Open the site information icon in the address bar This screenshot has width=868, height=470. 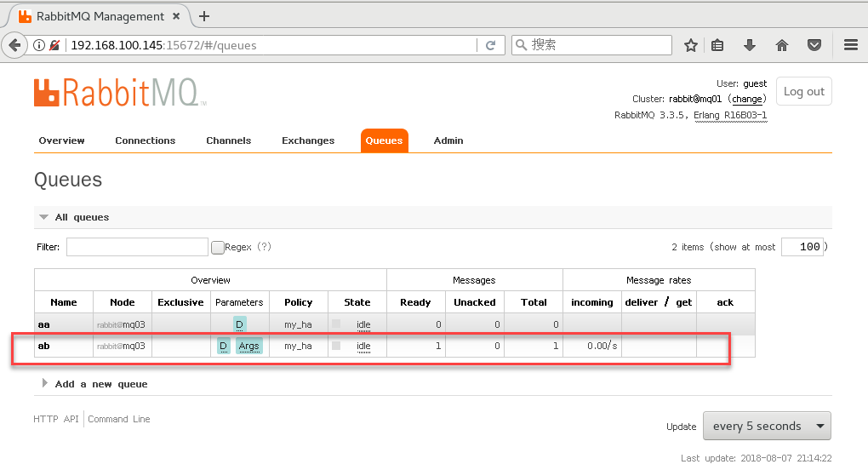pos(39,45)
